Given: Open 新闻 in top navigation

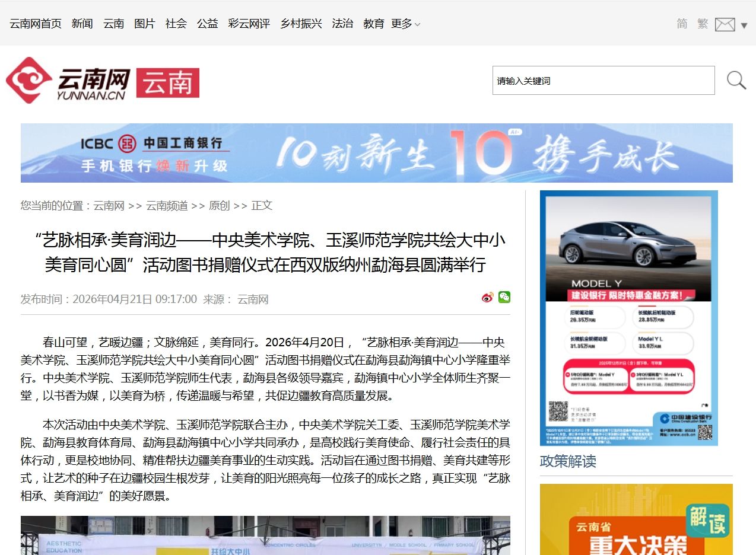Looking at the screenshot, I should (x=82, y=24).
